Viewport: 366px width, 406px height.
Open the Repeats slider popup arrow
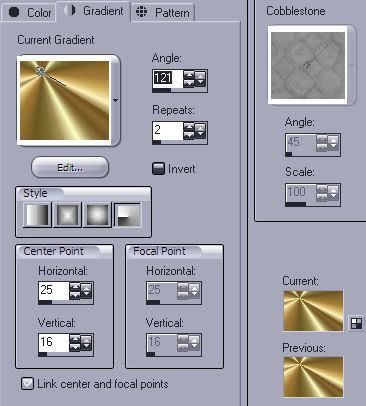(200, 131)
